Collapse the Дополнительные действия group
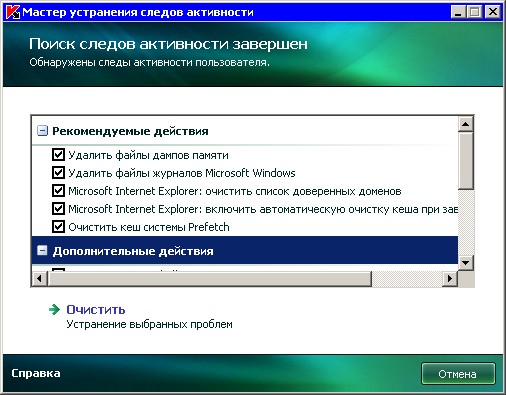Screen dimensions: 506x395 click(42, 251)
